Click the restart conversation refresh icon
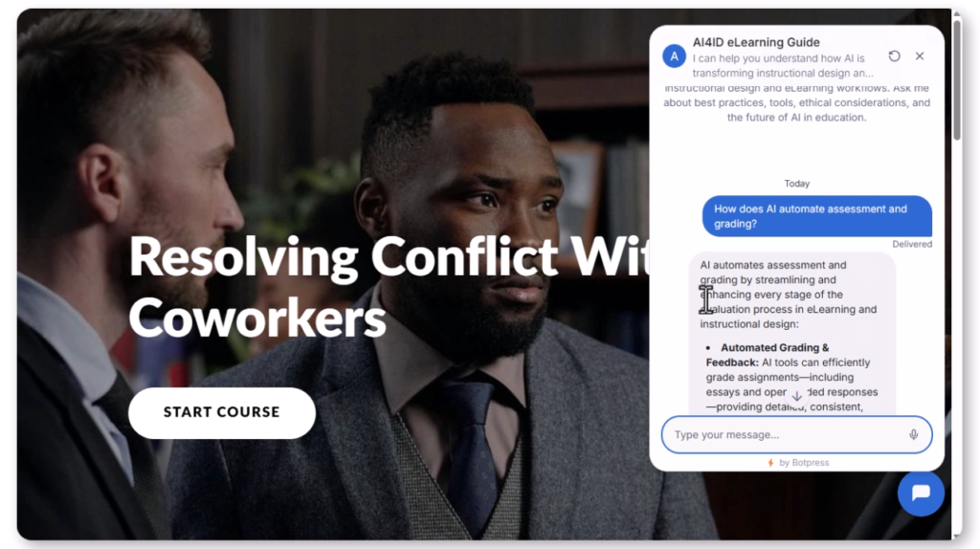The height and width of the screenshot is (549, 980). pyautogui.click(x=895, y=56)
